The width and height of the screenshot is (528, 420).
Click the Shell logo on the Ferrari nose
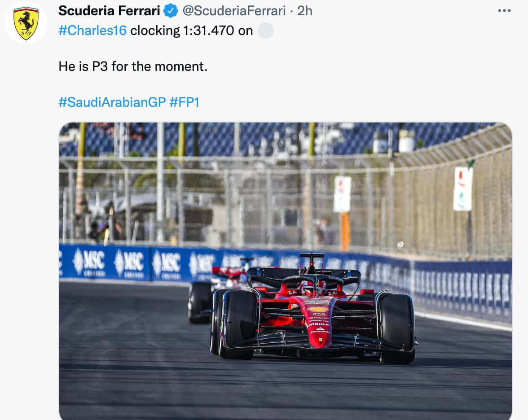318,309
